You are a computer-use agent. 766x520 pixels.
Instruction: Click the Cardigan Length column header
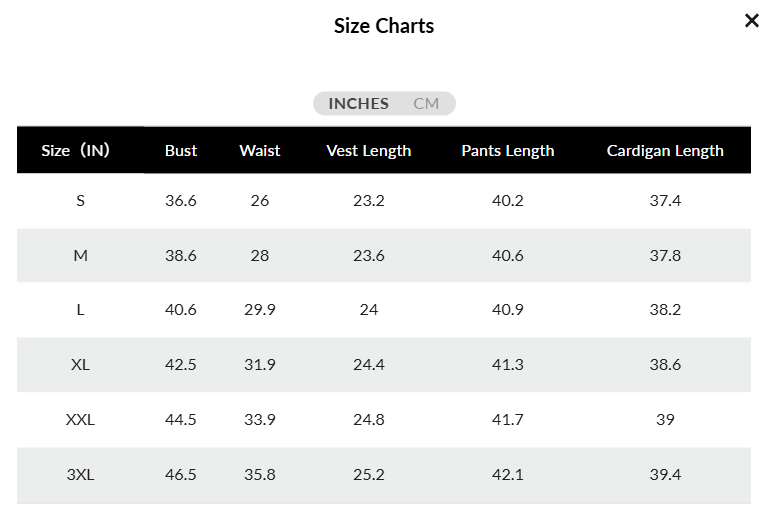pos(665,151)
